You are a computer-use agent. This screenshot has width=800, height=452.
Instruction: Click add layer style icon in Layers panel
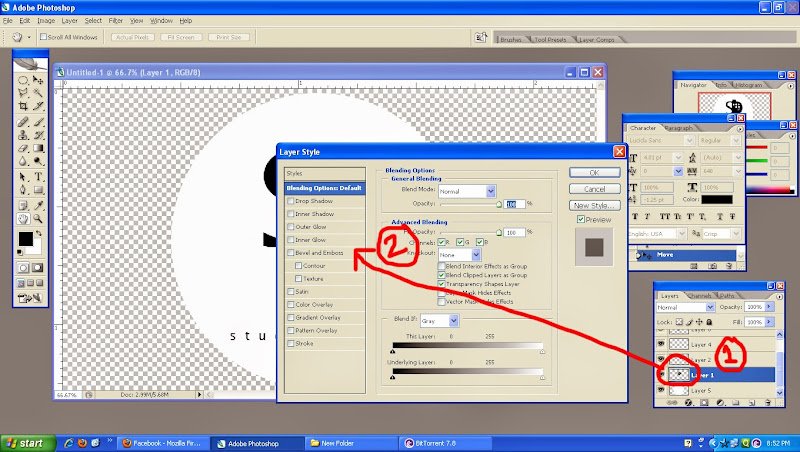point(688,403)
